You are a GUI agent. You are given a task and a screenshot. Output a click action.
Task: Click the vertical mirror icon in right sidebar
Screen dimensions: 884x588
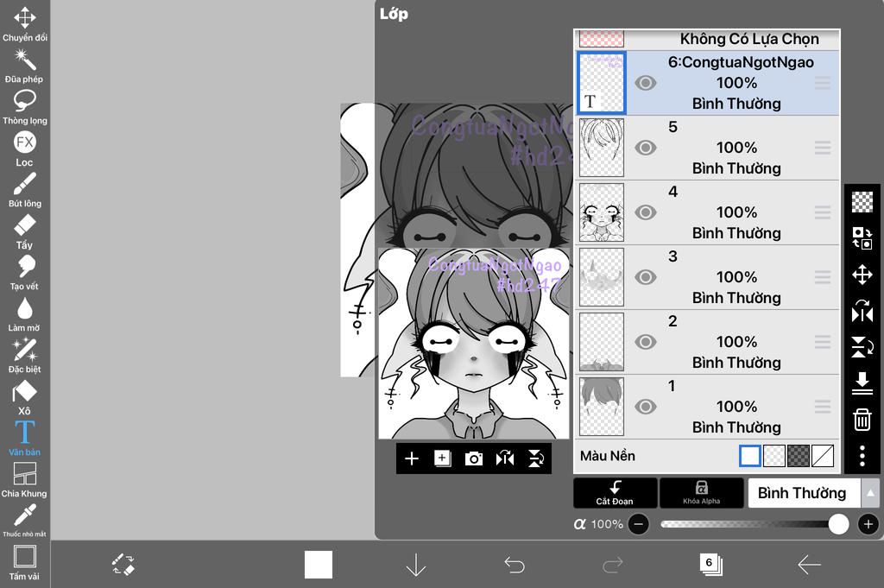pos(862,347)
